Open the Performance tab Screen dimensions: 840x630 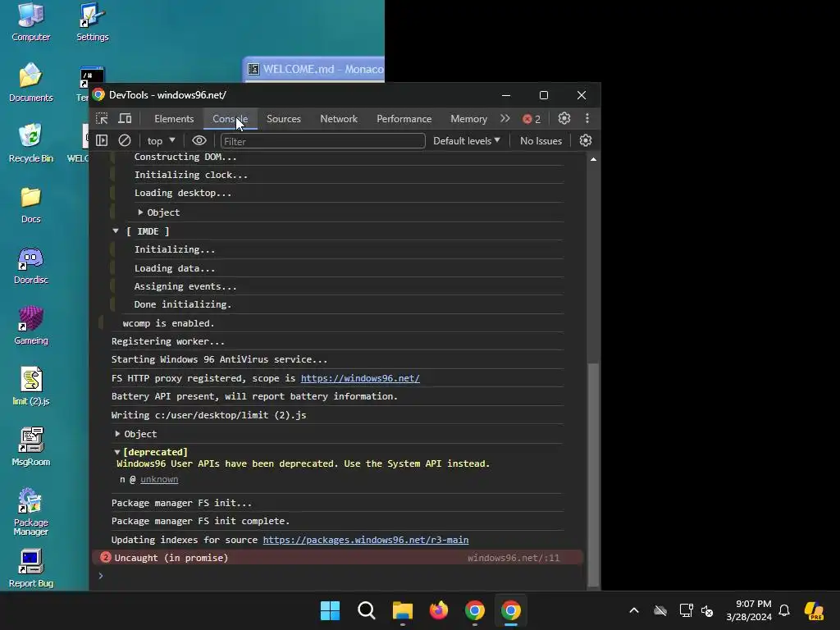pos(404,118)
